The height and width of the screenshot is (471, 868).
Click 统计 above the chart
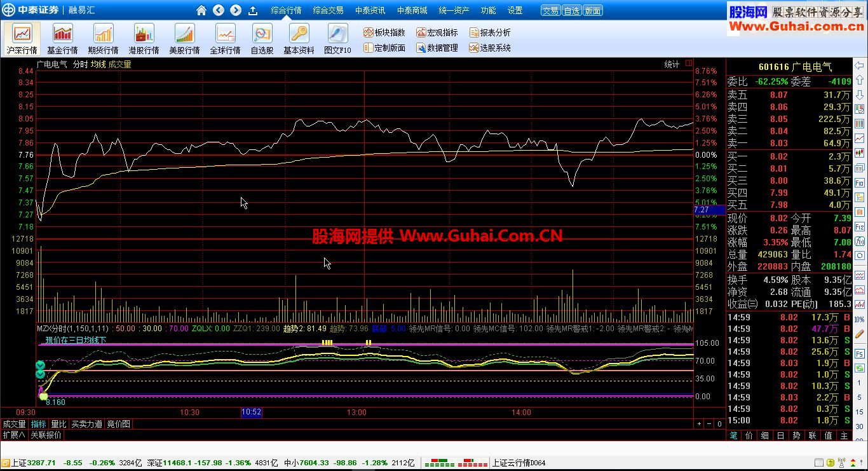(672, 64)
